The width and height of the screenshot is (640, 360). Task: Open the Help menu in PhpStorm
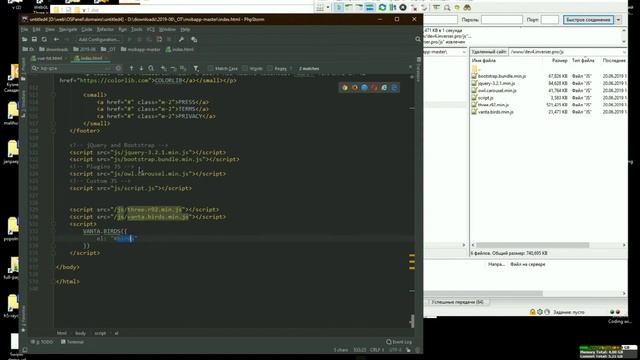tap(185, 29)
